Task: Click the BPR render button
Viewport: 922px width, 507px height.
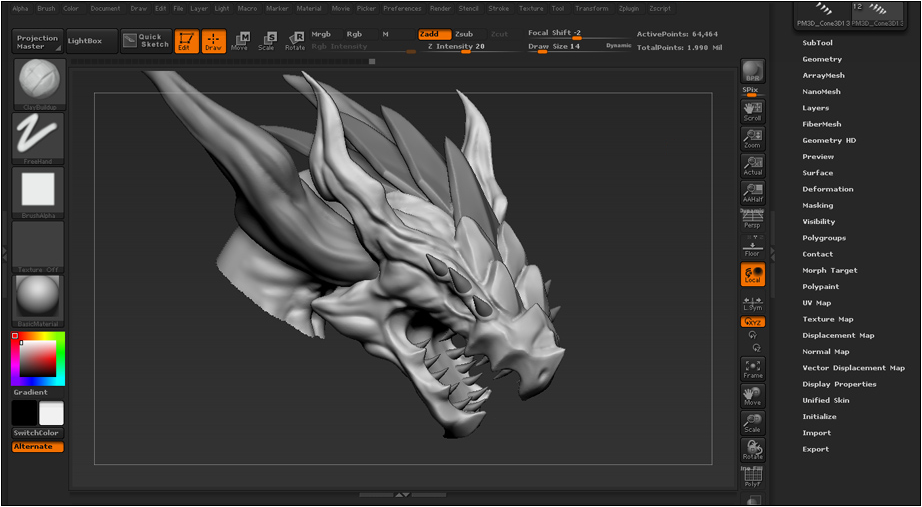Action: [x=753, y=72]
